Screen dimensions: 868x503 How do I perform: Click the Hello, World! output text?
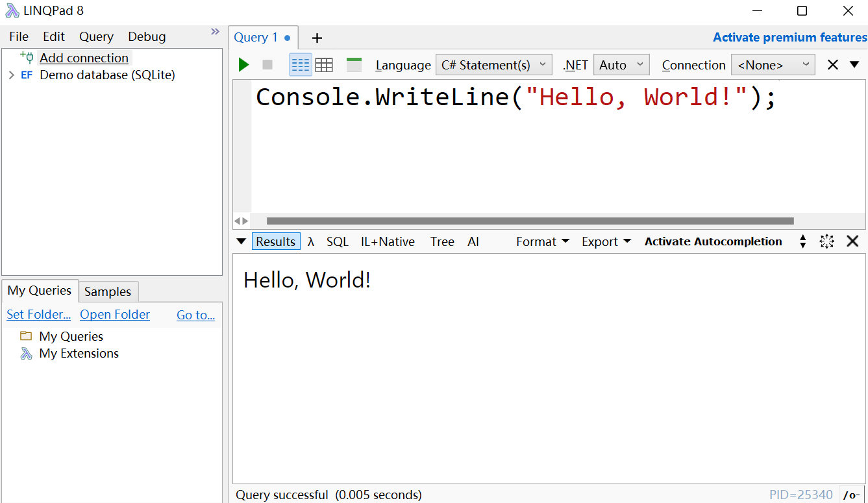click(x=307, y=280)
